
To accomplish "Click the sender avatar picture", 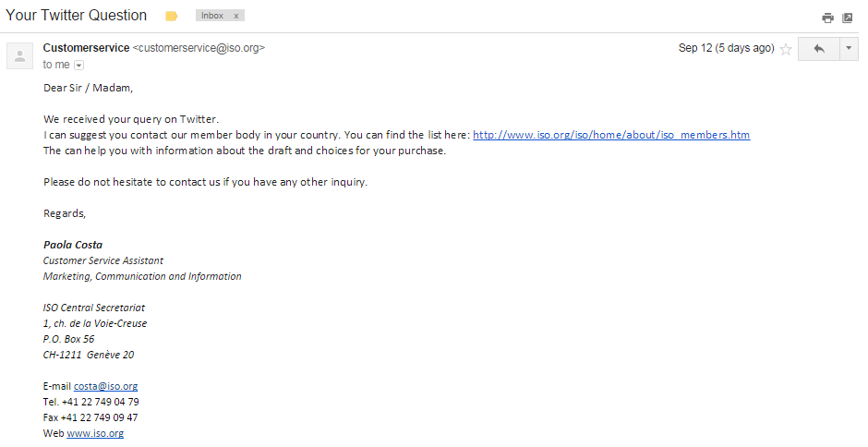I will point(20,56).
